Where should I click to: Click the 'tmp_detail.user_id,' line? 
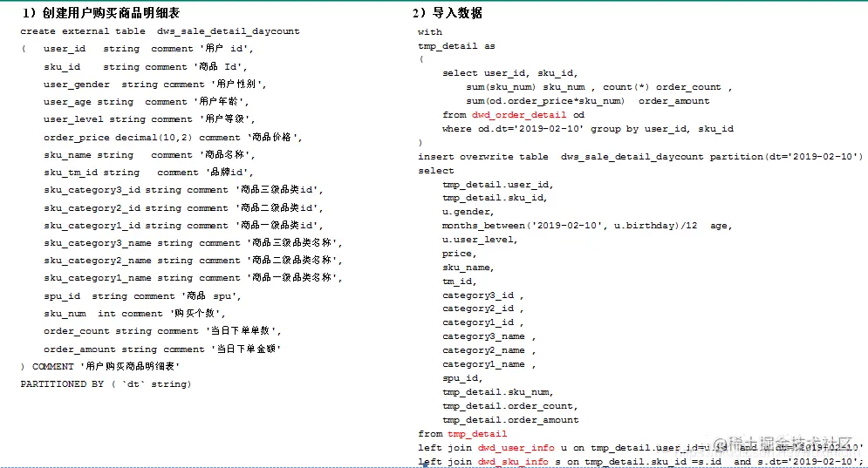tap(497, 184)
